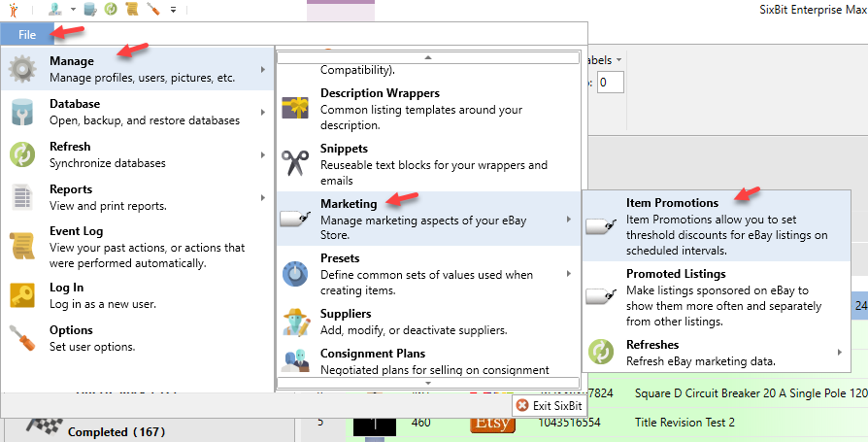Expand the Refresh submenu arrow
This screenshot has height=442, width=868.
click(263, 154)
